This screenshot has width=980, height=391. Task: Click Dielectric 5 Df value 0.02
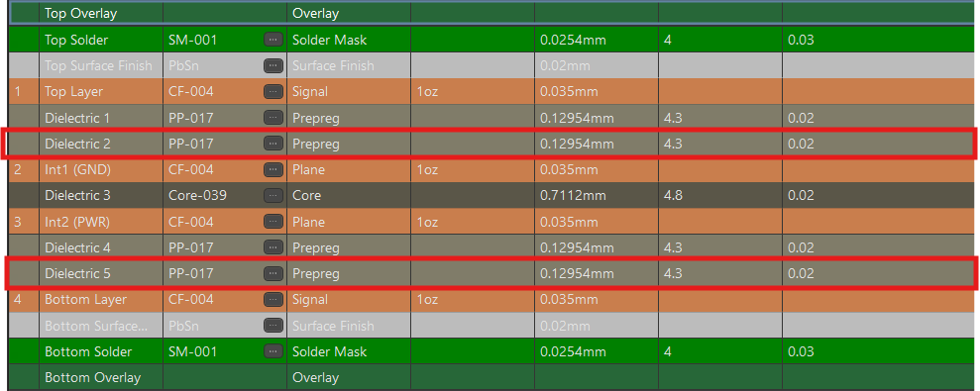click(x=802, y=273)
